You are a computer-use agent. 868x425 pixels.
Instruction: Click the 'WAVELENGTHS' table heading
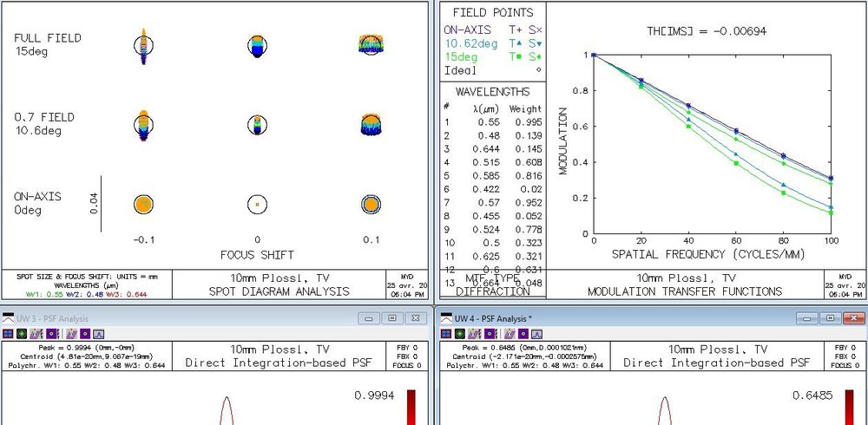pyautogui.click(x=493, y=92)
